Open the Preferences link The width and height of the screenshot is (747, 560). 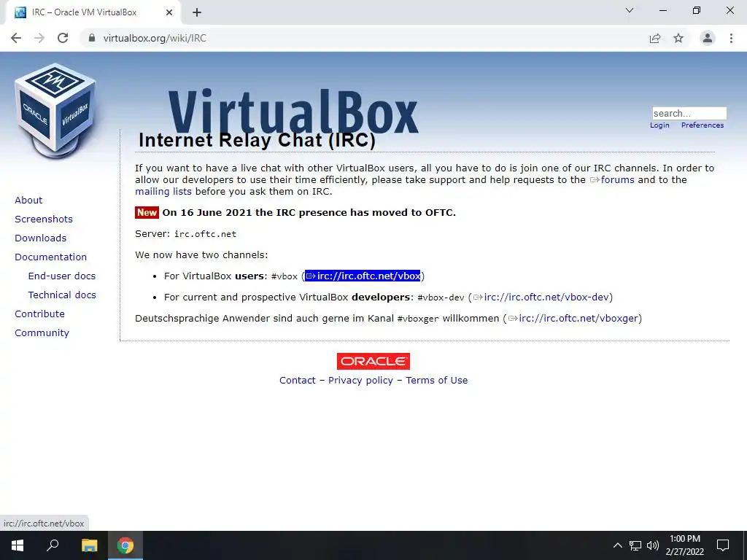703,125
